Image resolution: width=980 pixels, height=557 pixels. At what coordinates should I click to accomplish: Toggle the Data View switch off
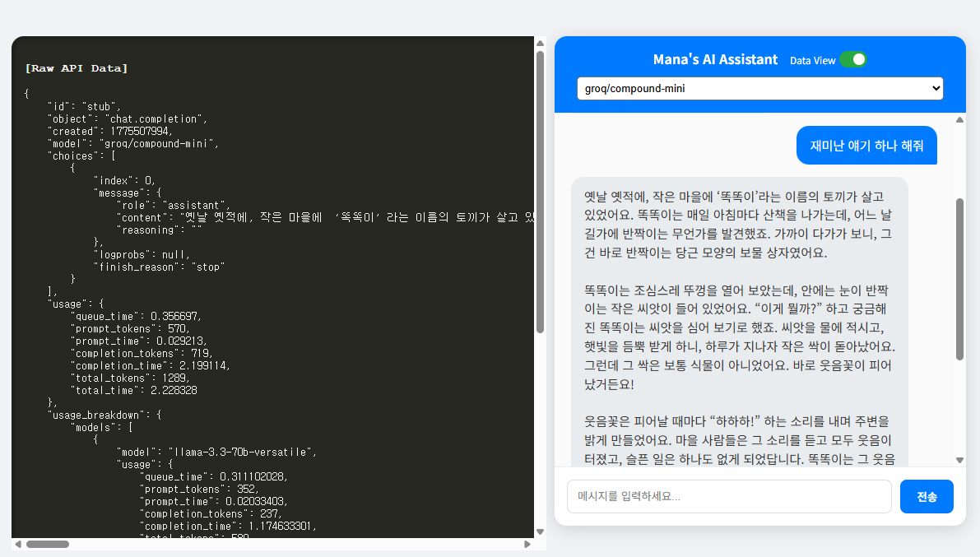click(x=854, y=59)
